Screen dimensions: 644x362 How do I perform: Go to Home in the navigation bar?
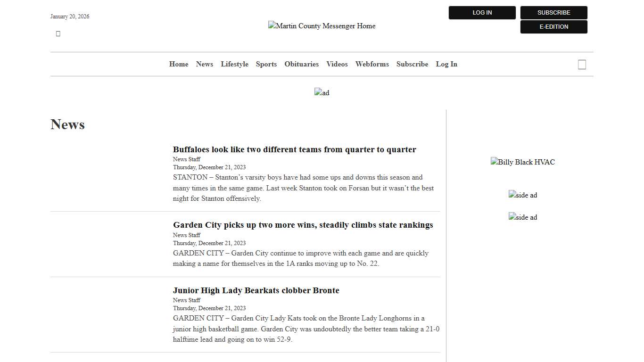click(x=179, y=64)
